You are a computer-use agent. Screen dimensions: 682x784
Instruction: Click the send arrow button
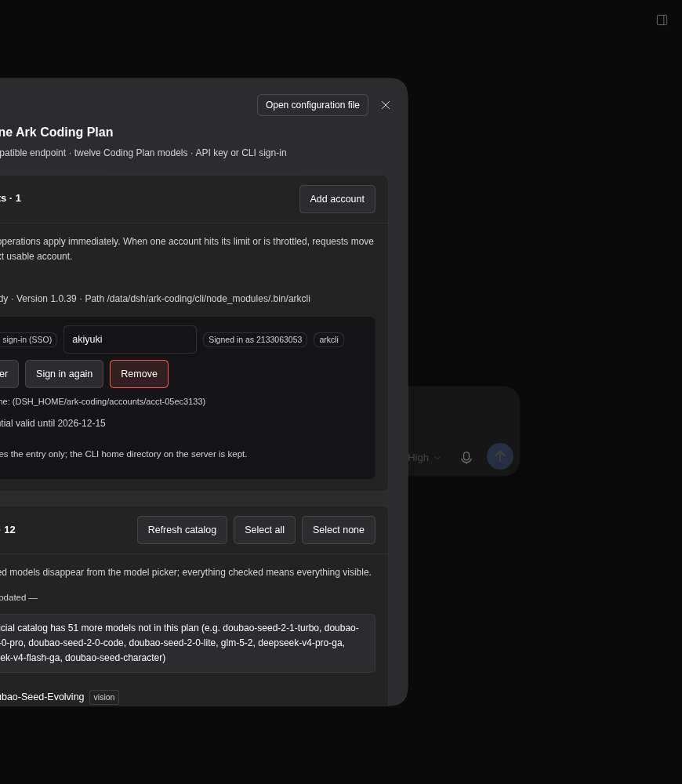tap(500, 456)
